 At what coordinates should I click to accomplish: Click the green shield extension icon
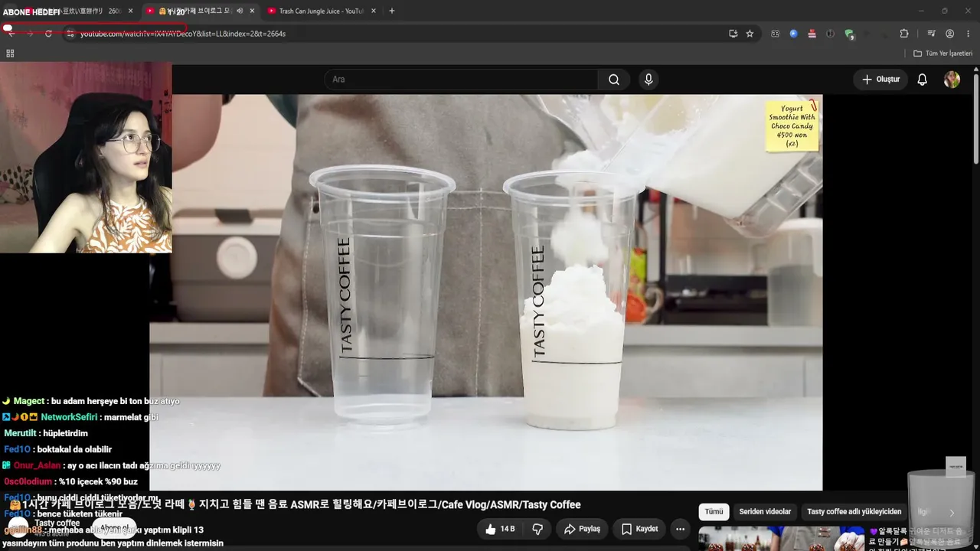849,34
